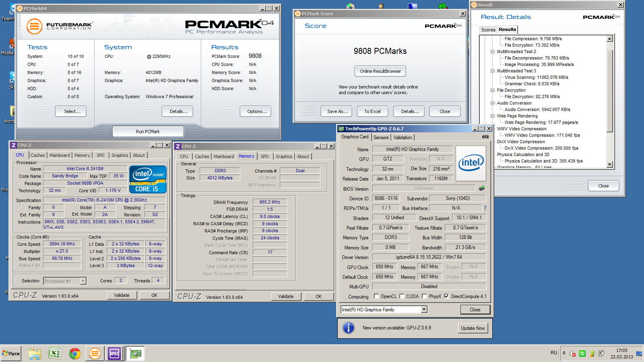Click the info icon in GPU-Z update notice
This screenshot has height=362, width=644.
[x=349, y=328]
